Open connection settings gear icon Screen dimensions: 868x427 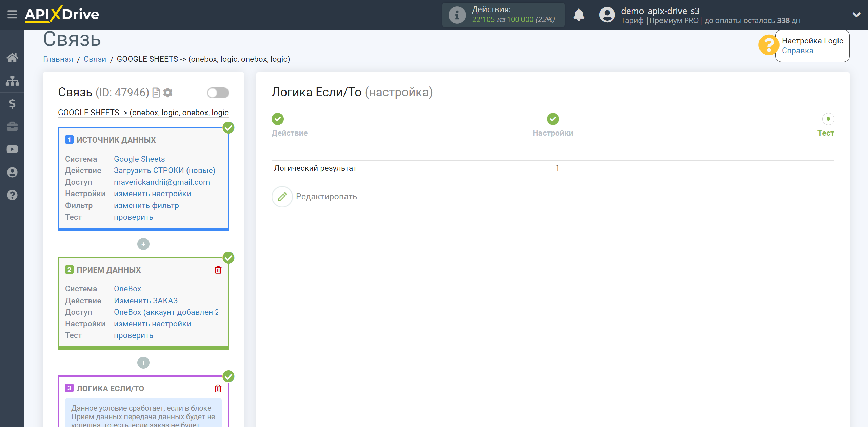[x=168, y=93]
